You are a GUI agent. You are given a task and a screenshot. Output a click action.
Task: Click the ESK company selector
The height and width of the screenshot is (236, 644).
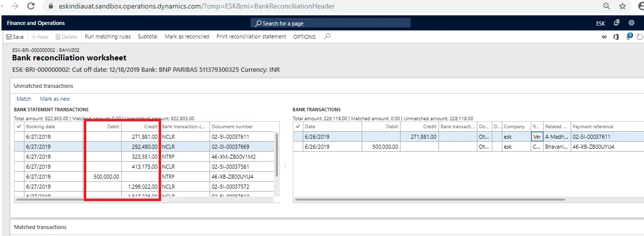tap(601, 23)
